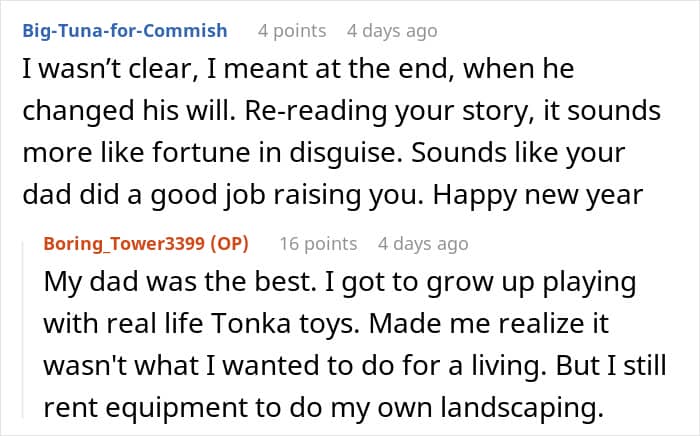
Task: Open first comment's 4 days ago timestamp
Action: coord(391,30)
